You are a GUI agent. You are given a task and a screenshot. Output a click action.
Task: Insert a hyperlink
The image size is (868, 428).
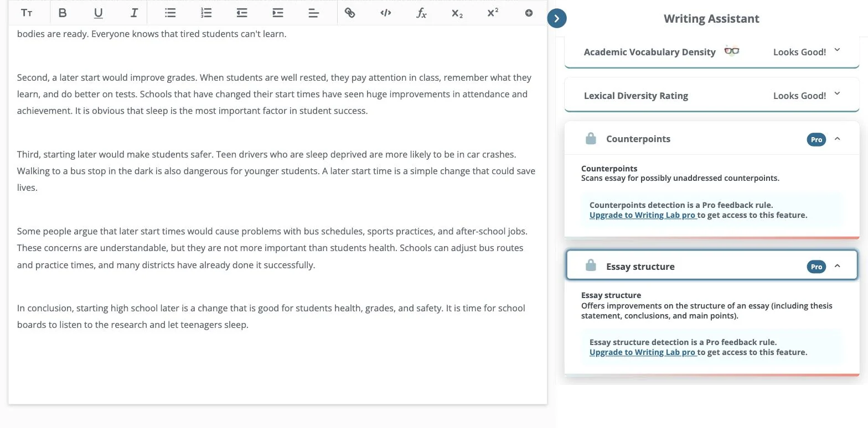[x=350, y=13]
